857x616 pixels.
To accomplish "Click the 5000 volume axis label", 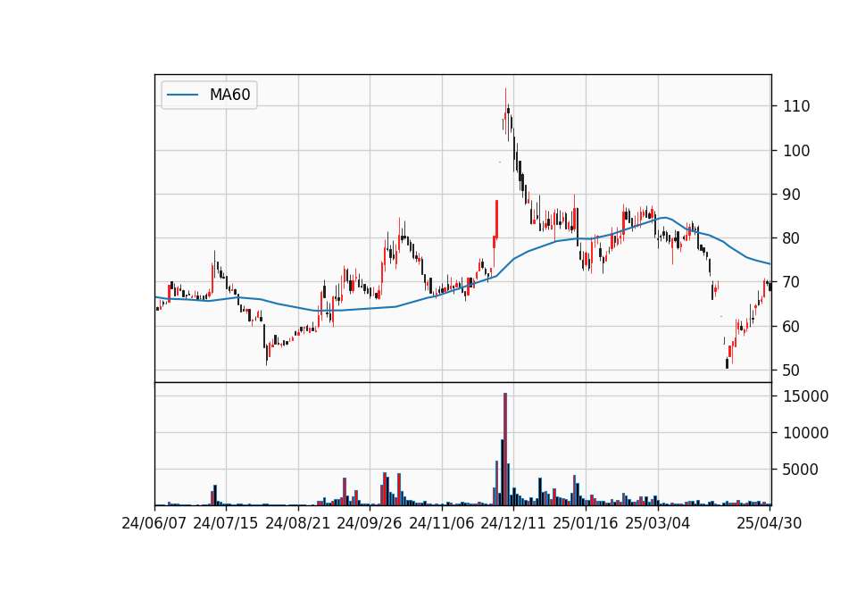I will pos(801,470).
